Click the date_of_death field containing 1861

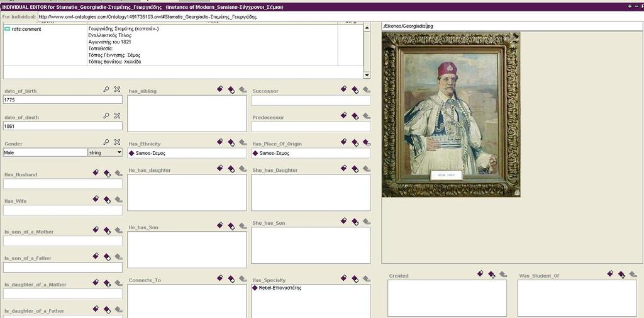63,127
